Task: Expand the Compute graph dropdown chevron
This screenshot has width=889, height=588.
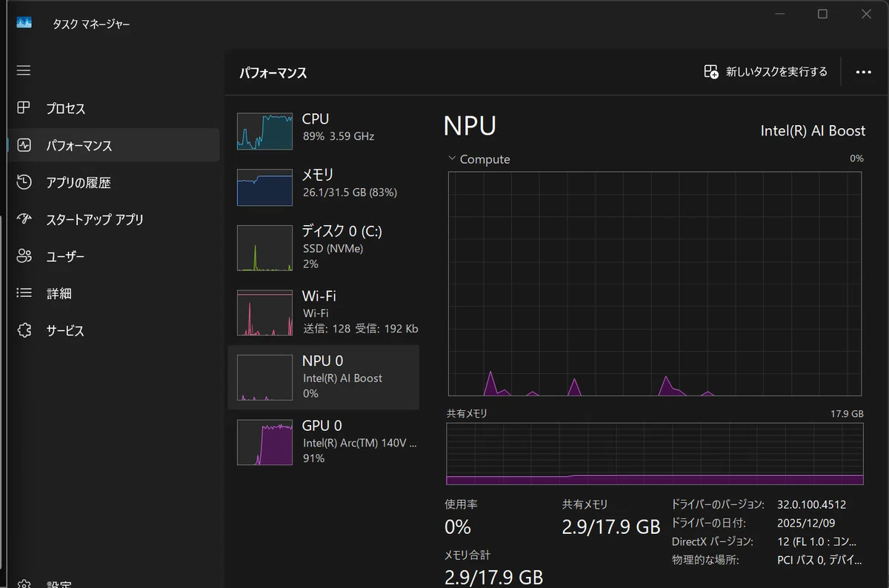Action: 452,158
